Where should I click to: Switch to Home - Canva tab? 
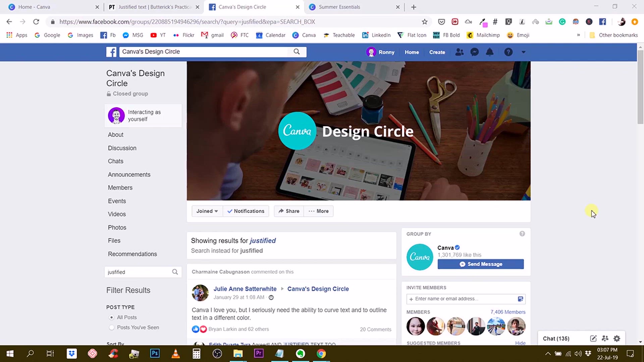pyautogui.click(x=50, y=7)
